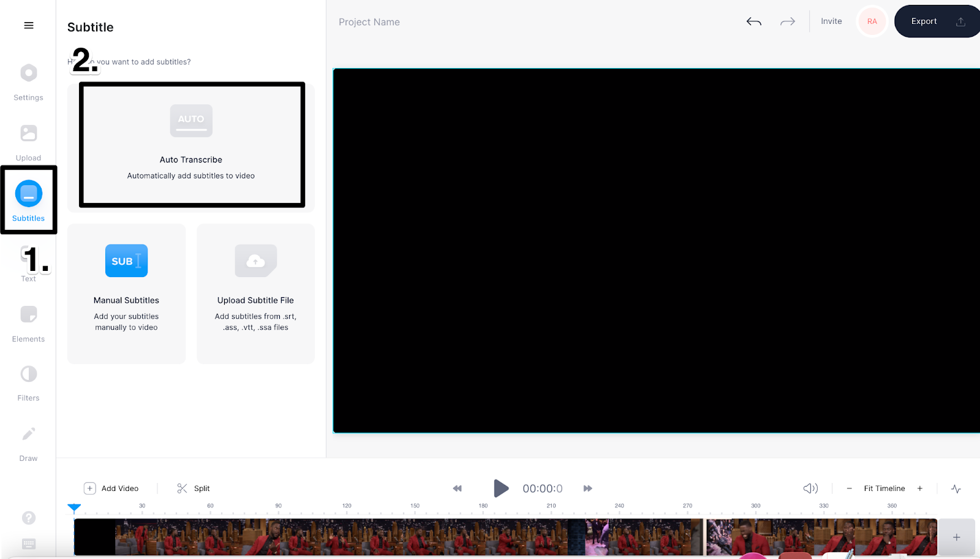Click Fit Timeline
The height and width of the screenshot is (559, 980).
point(884,489)
